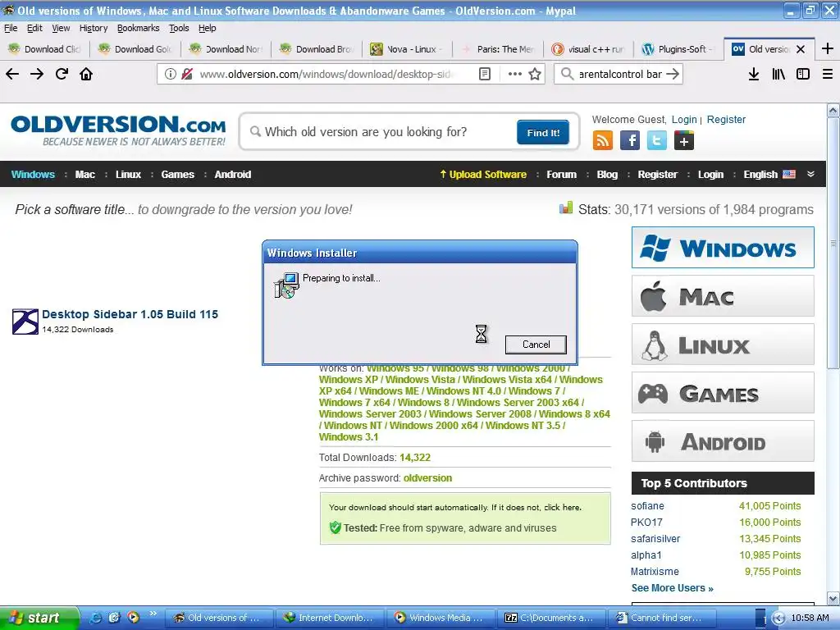Open Windows Media Player quick launch icon
The image size is (840, 630).
[x=133, y=618]
